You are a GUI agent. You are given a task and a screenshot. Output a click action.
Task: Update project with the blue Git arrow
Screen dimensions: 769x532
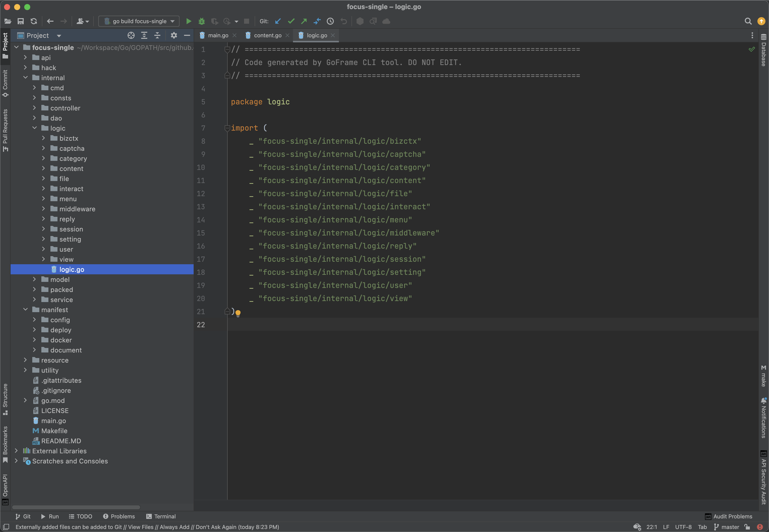(278, 21)
